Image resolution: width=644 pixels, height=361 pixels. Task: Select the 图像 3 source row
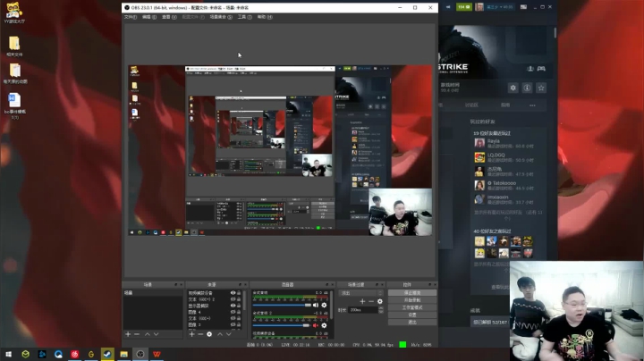point(214,324)
